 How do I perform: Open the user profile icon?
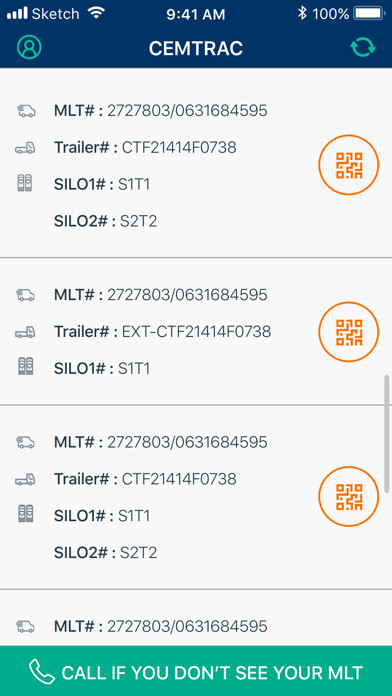point(29,47)
